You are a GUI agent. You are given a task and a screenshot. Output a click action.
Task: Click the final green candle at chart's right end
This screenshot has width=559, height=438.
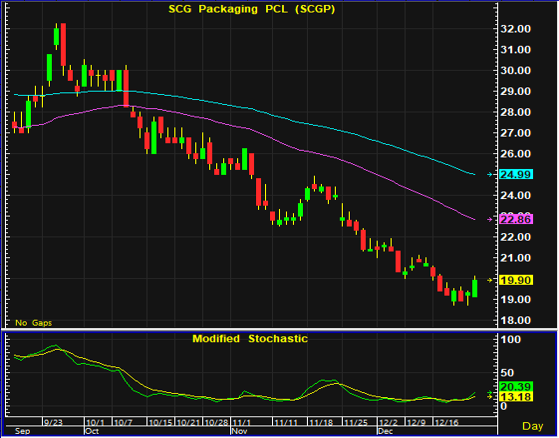coord(475,288)
